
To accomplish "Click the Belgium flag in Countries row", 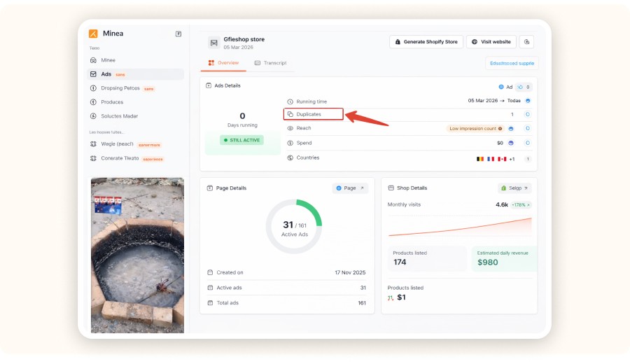I will coord(480,159).
